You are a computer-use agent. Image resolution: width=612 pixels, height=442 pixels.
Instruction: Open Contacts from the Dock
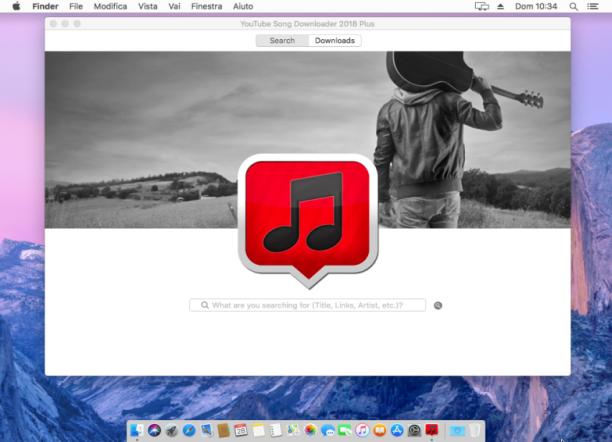coord(223,430)
